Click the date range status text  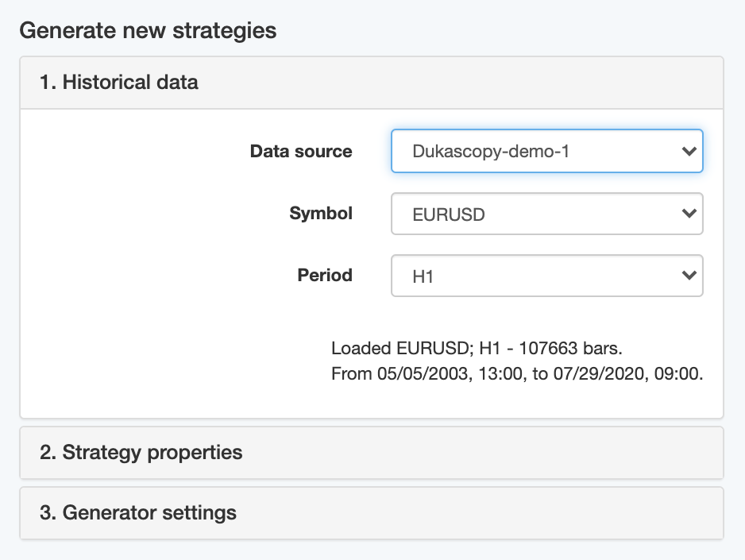(x=517, y=373)
